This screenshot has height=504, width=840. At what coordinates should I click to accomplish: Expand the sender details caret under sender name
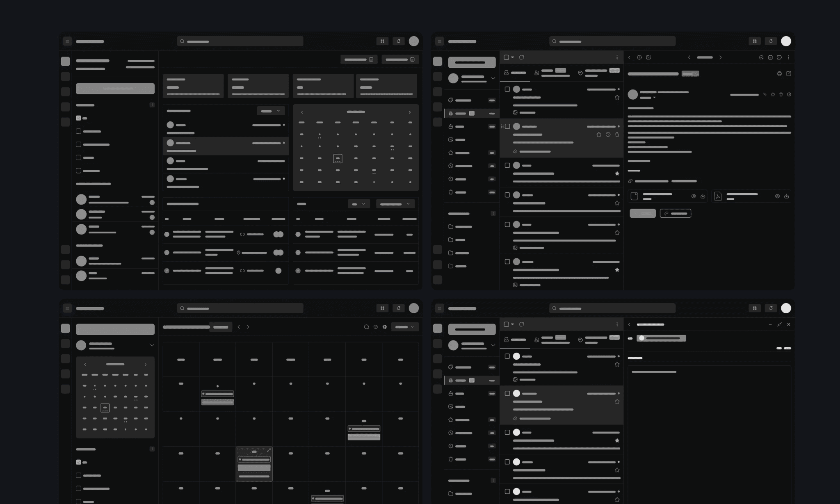click(x=654, y=98)
